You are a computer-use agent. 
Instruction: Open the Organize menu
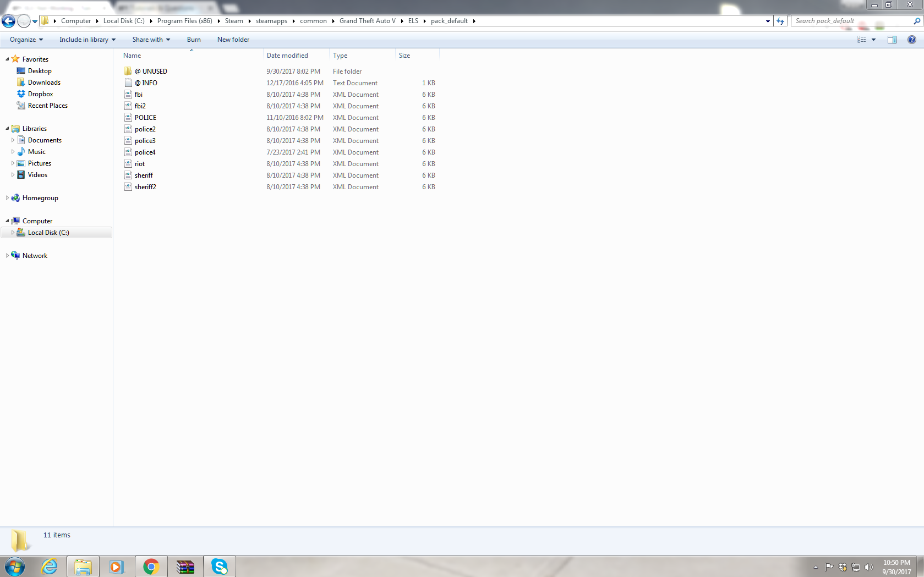(x=26, y=40)
